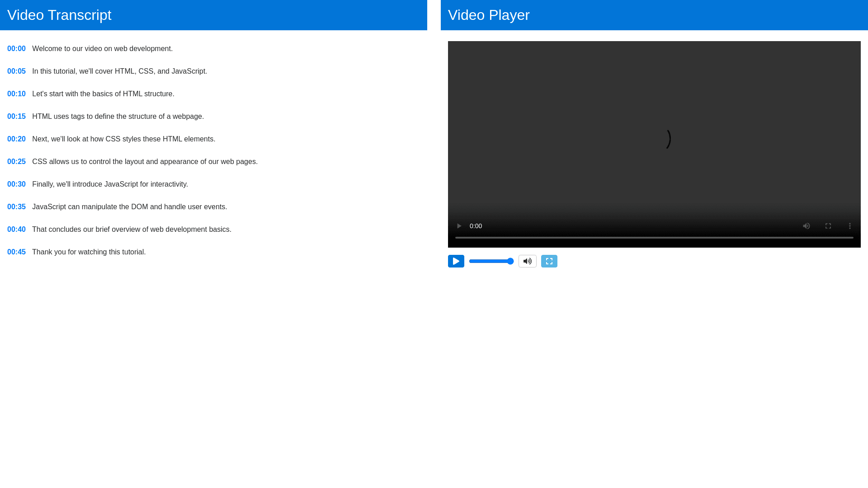Viewport: 868px width, 488px height.
Task: Click the native fullscreen icon inside video
Action: pos(828,226)
